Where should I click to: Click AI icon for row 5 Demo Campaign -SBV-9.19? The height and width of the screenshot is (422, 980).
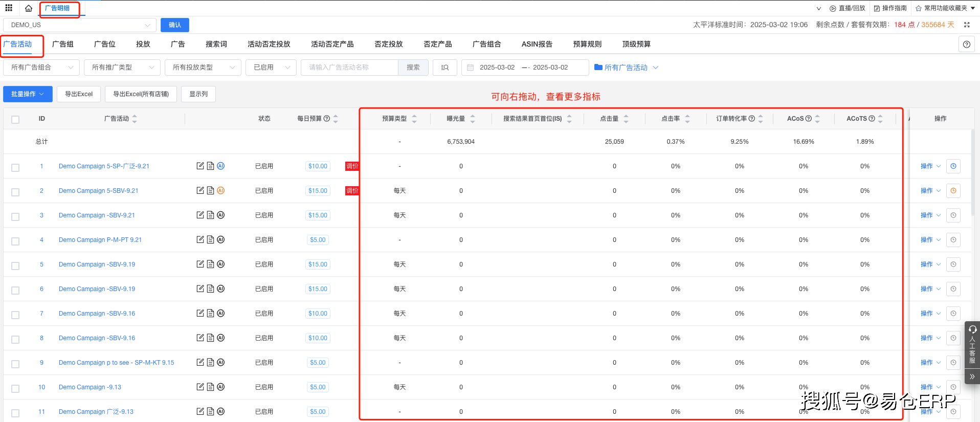(x=221, y=264)
